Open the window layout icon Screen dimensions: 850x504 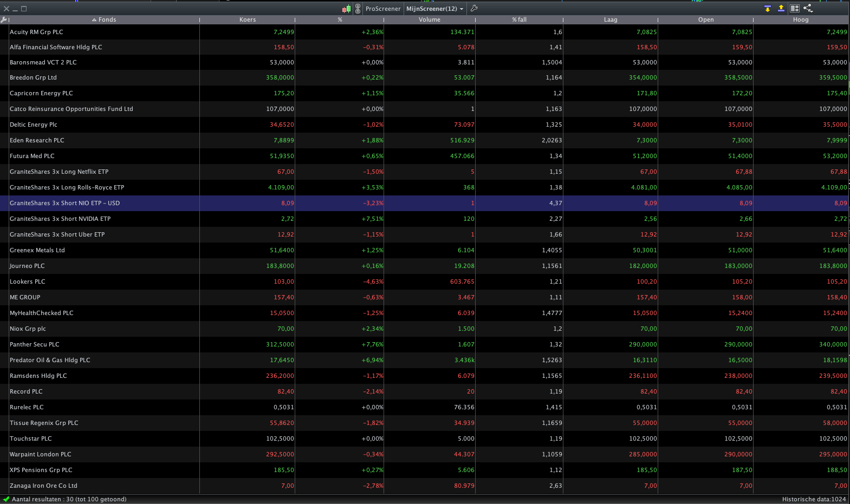point(795,8)
